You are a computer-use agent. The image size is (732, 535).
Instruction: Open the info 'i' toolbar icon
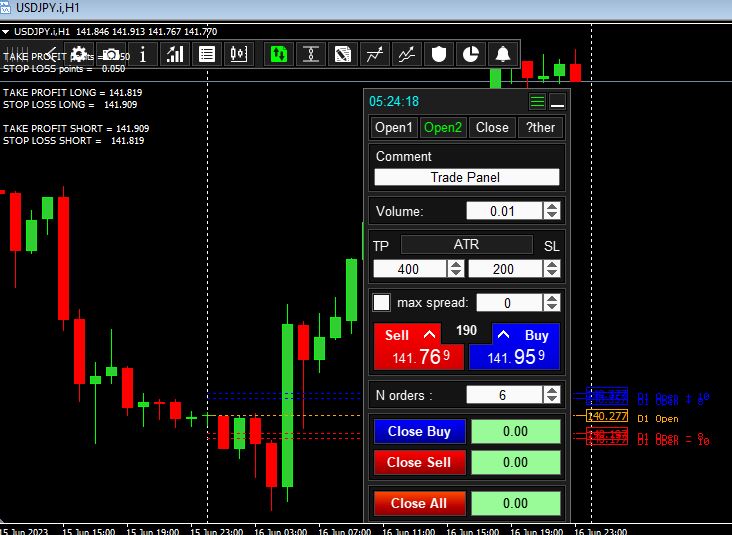pyautogui.click(x=143, y=55)
